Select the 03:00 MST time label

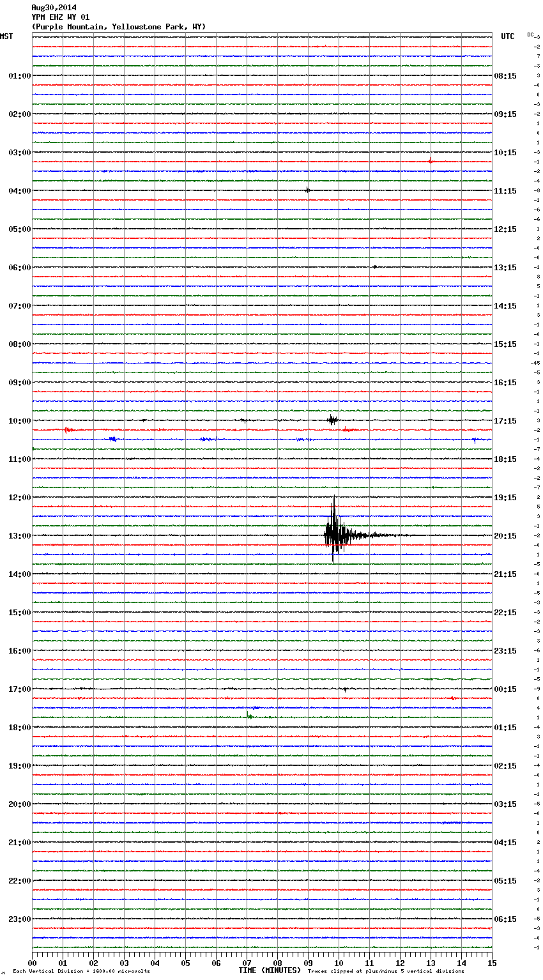(x=20, y=153)
